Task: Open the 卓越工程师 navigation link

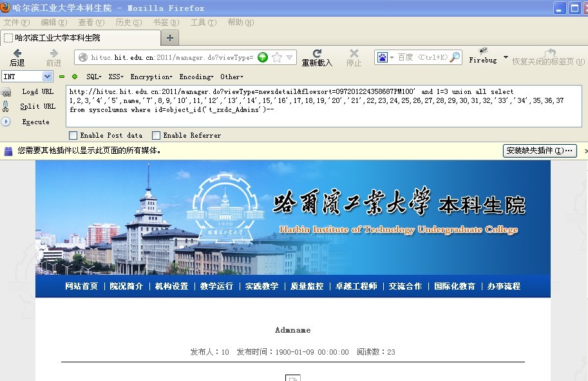Action: pos(356,286)
